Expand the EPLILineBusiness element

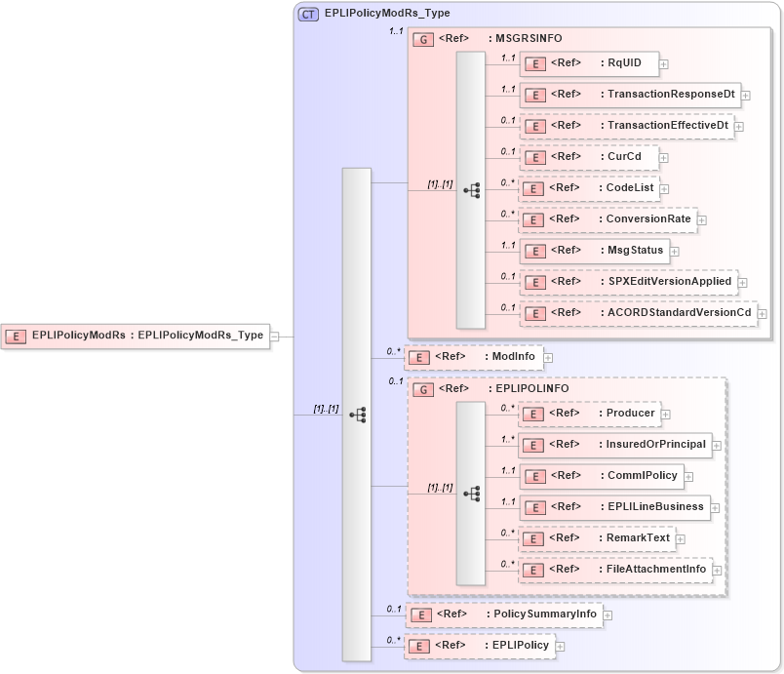[x=716, y=507]
